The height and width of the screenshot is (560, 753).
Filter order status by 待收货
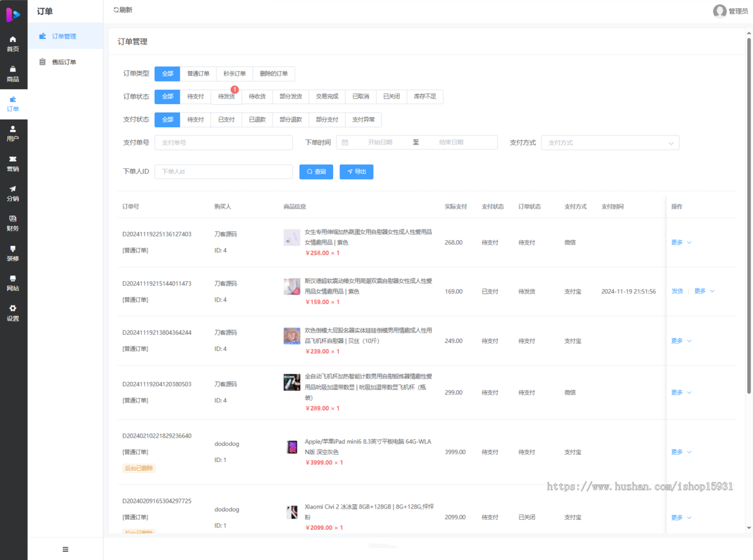pos(257,97)
